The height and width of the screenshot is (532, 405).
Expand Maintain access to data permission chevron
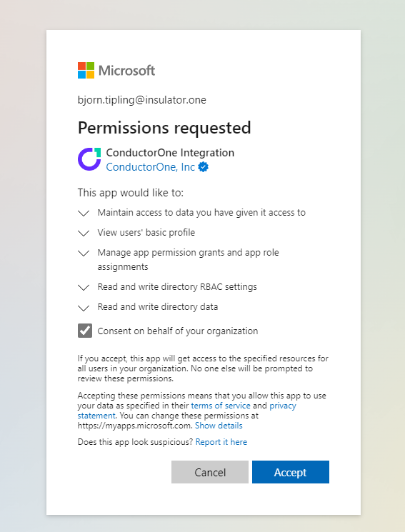(84, 213)
